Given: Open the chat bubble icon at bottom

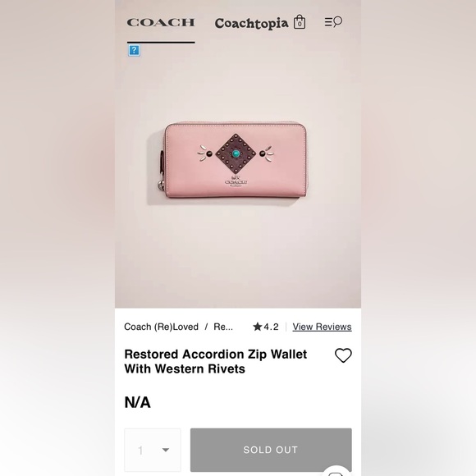Looking at the screenshot, I should coord(336,473).
